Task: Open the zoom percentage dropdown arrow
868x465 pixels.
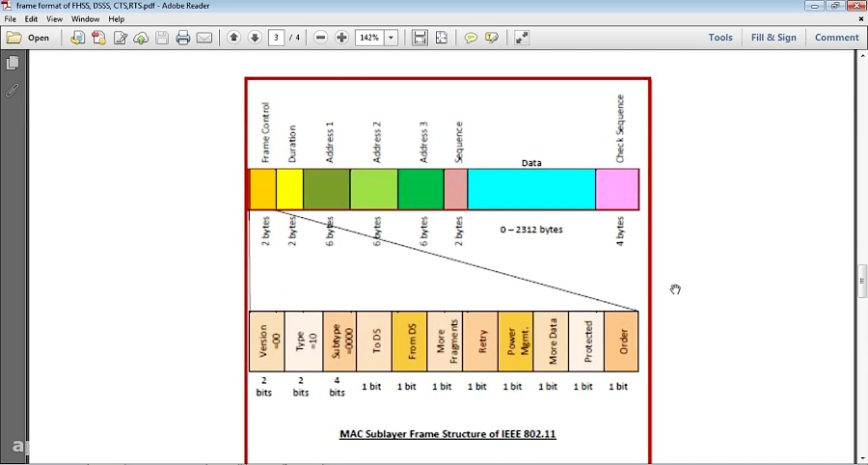Action: (392, 38)
